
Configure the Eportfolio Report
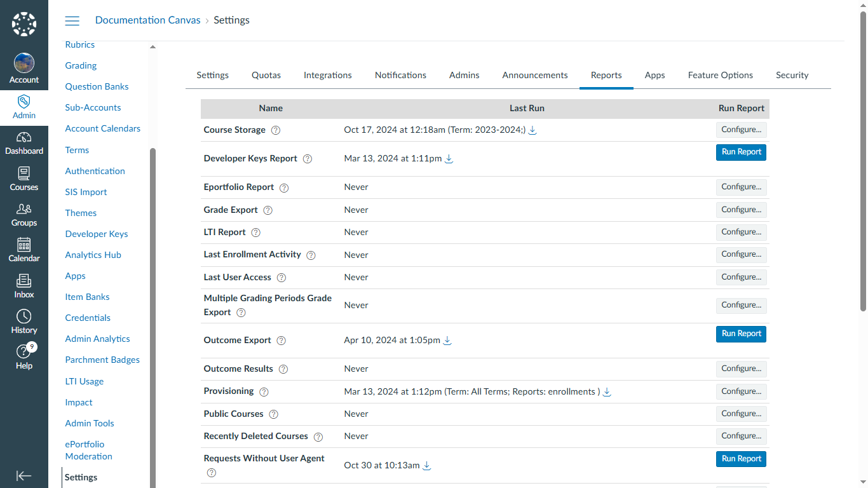click(741, 187)
